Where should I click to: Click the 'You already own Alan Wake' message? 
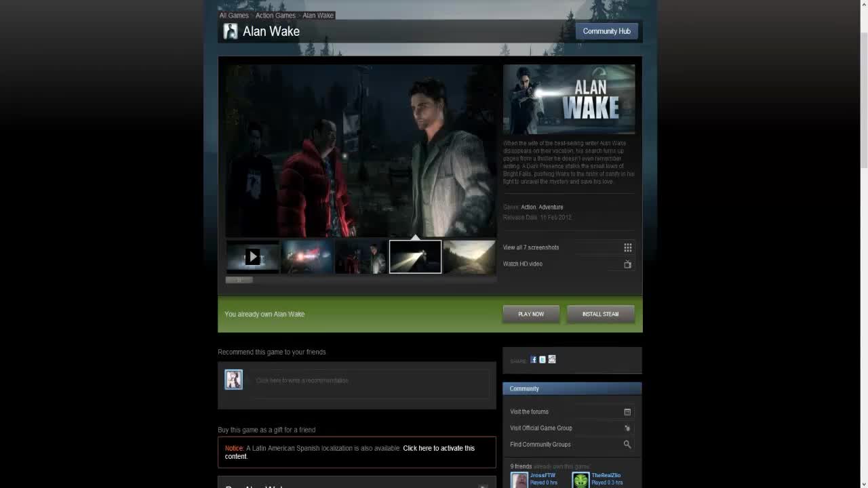click(x=264, y=314)
